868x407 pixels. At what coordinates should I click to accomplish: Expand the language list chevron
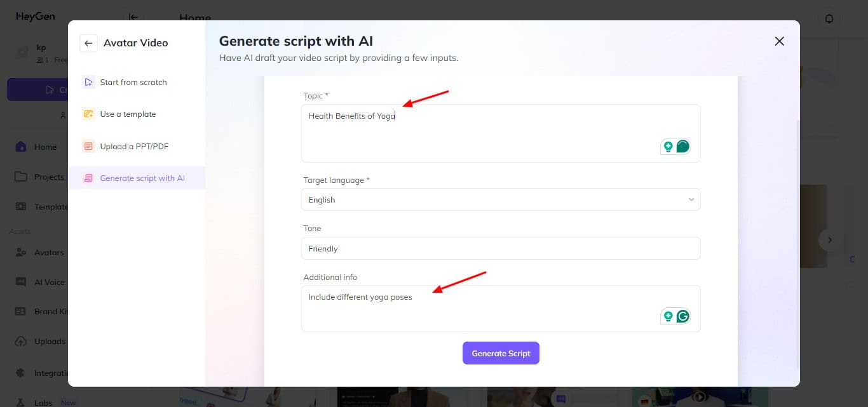(x=691, y=199)
